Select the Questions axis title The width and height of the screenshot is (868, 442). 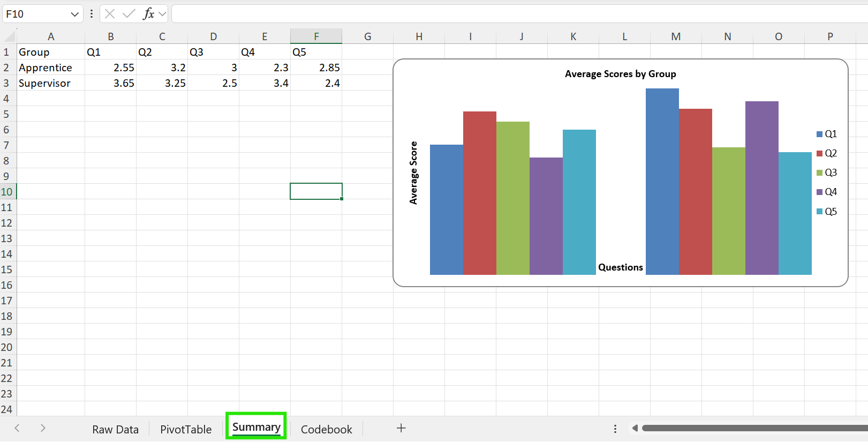pyautogui.click(x=621, y=267)
